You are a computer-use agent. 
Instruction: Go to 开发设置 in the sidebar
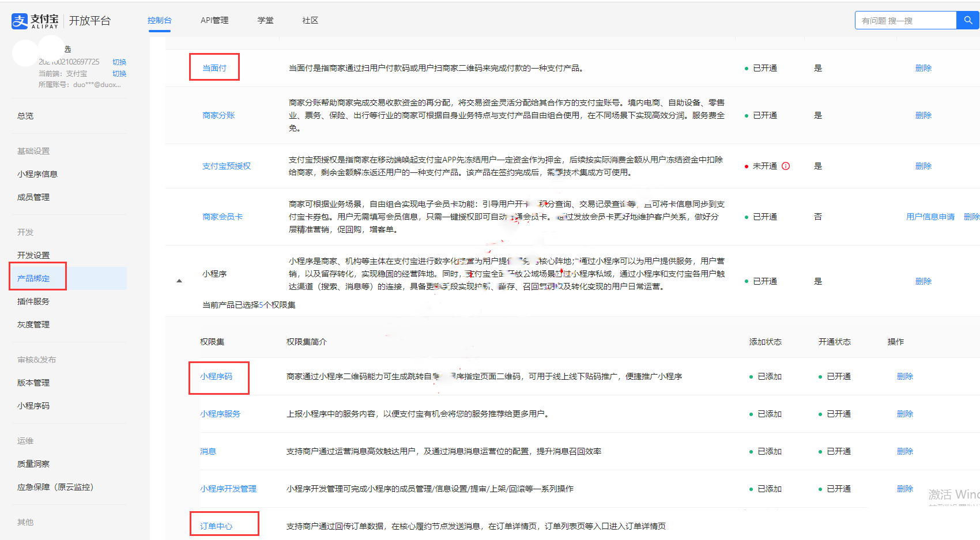point(33,255)
